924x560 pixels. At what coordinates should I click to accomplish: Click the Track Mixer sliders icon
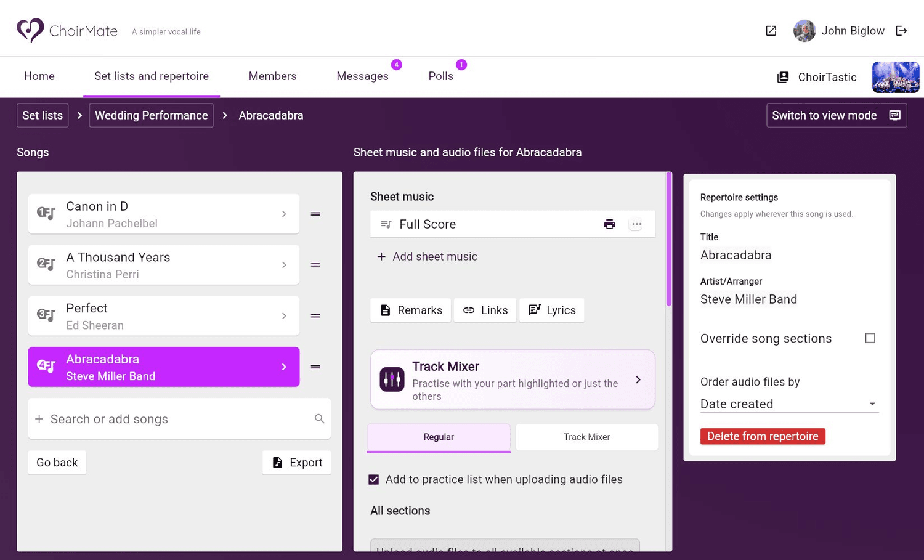392,379
